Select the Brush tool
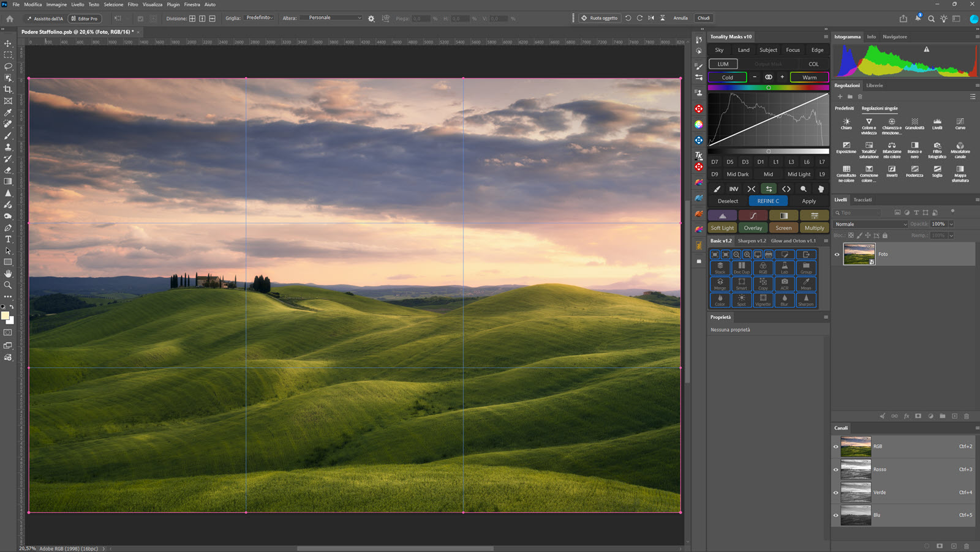 pos(8,135)
